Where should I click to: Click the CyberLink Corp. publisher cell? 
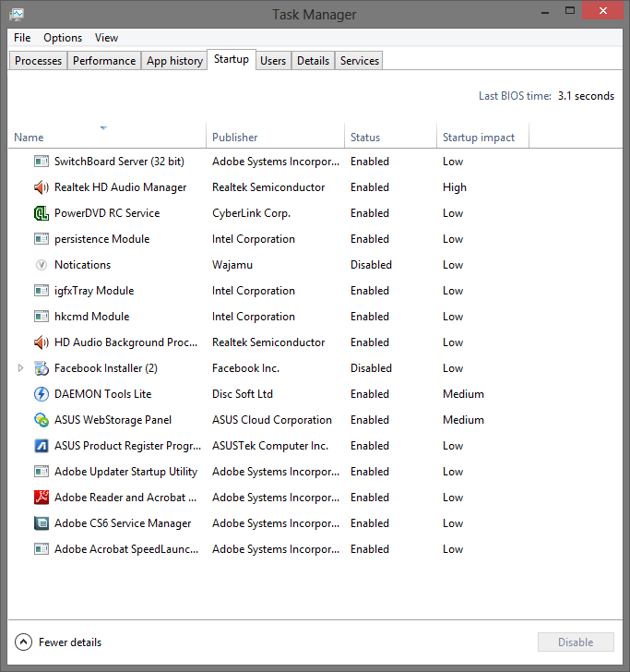252,213
